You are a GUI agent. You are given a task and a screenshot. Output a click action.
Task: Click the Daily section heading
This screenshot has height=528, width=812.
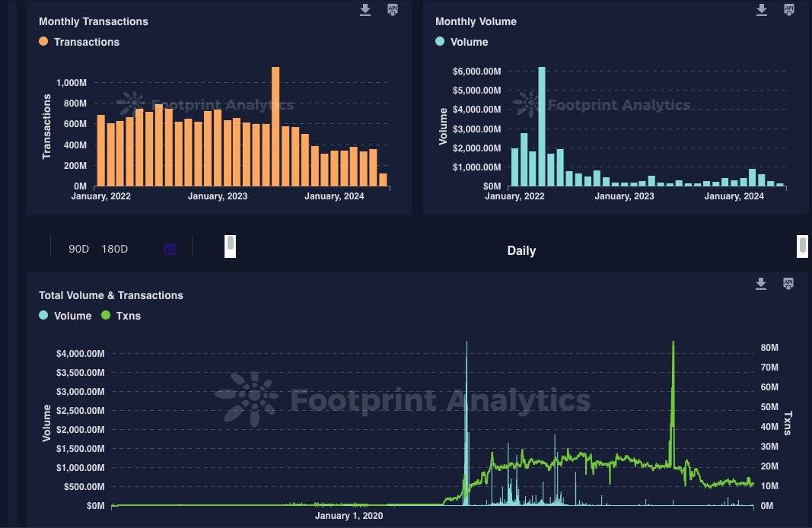tap(521, 250)
